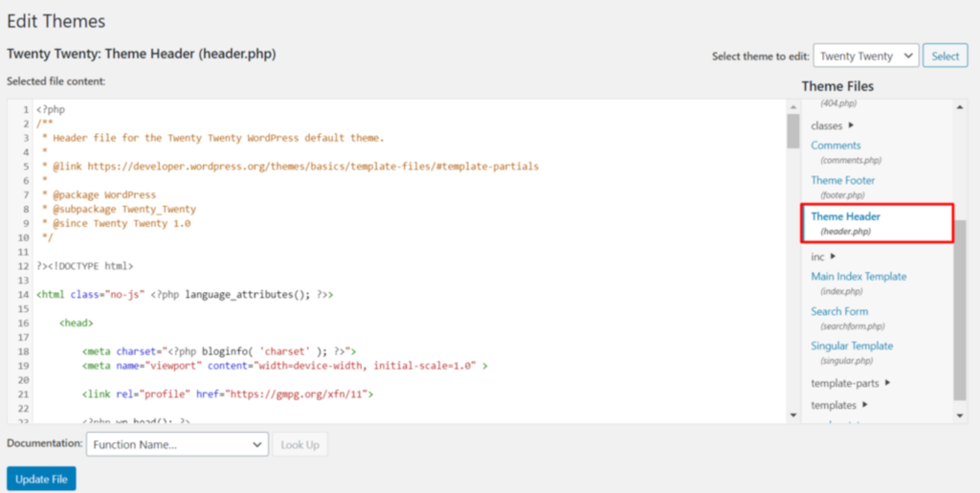The height and width of the screenshot is (493, 980).
Task: Open the Singular Template file
Action: tap(852, 346)
